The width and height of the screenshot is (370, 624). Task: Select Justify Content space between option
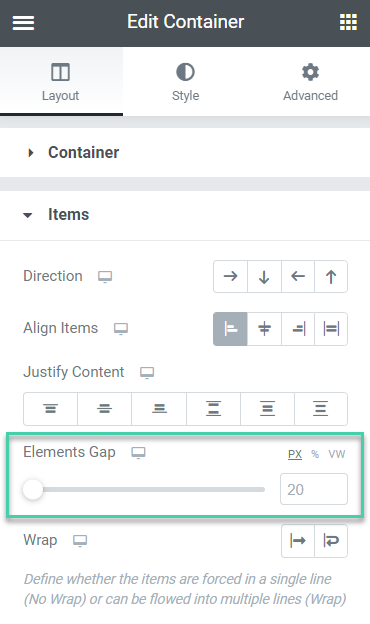[213, 409]
